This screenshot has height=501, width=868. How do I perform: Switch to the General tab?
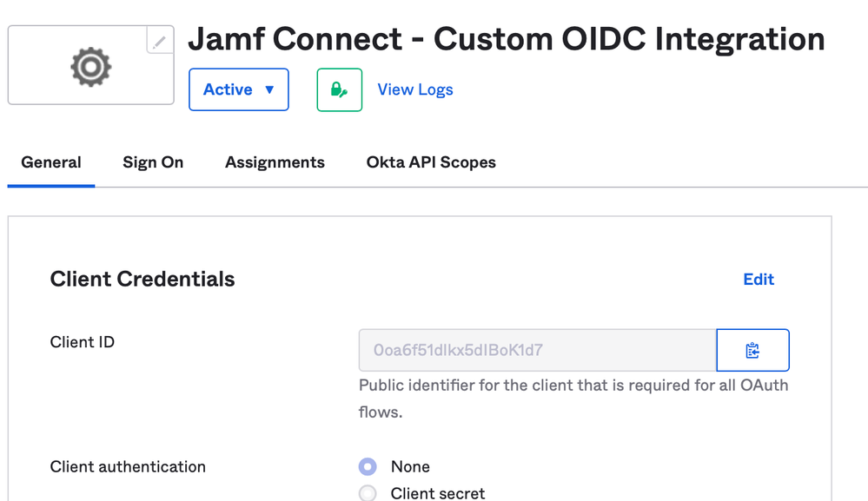(x=51, y=162)
